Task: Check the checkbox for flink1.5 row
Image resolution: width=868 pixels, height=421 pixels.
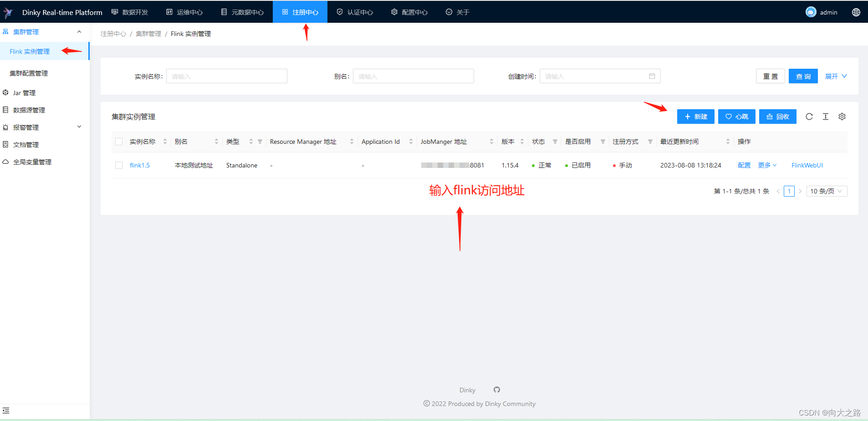Action: click(118, 165)
